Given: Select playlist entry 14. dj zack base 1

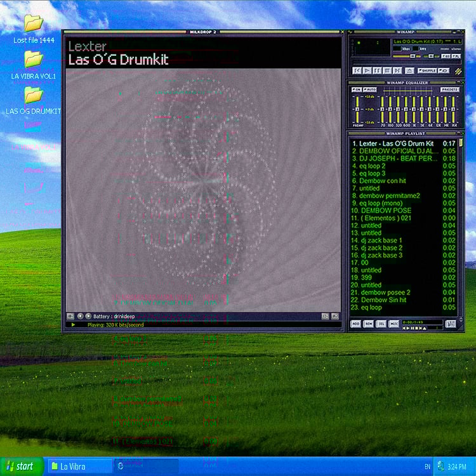Looking at the screenshot, I should pos(404,240).
